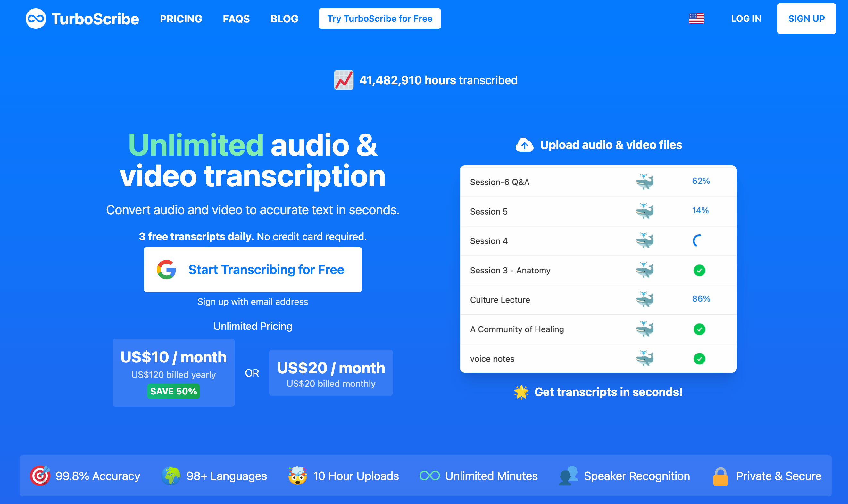Click the 86% progress for Culture Lecture

[x=701, y=299]
